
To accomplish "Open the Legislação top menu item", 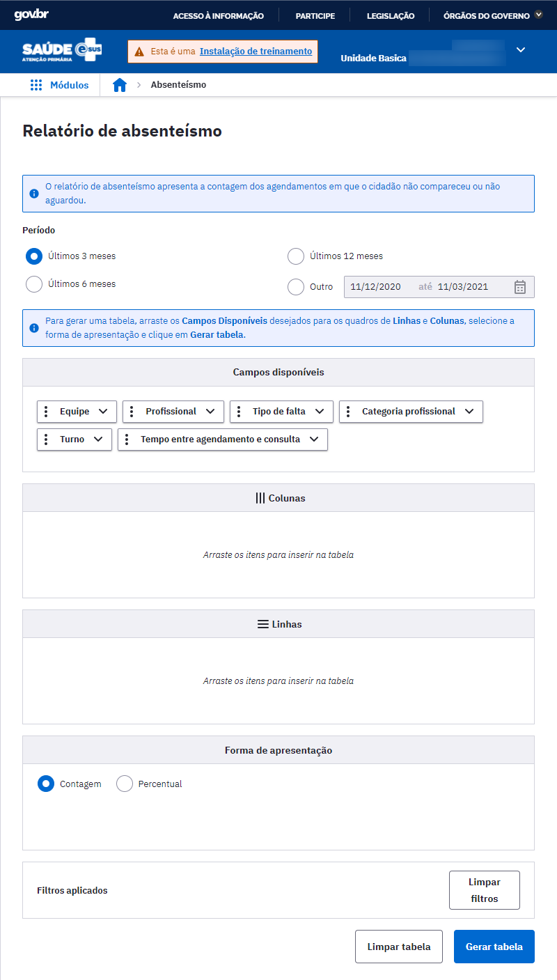I will (391, 16).
